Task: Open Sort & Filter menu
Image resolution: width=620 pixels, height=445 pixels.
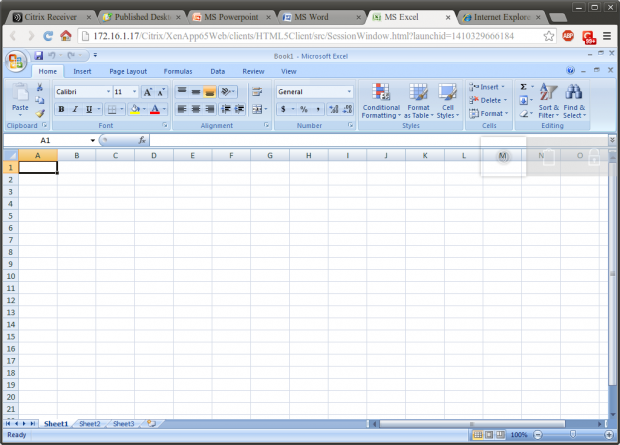Action: point(548,101)
